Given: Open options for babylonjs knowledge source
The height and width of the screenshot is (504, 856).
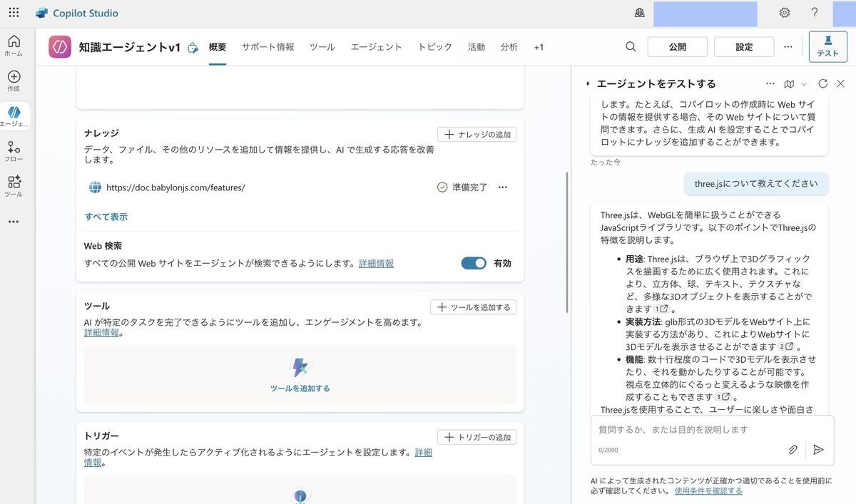Looking at the screenshot, I should (x=503, y=187).
